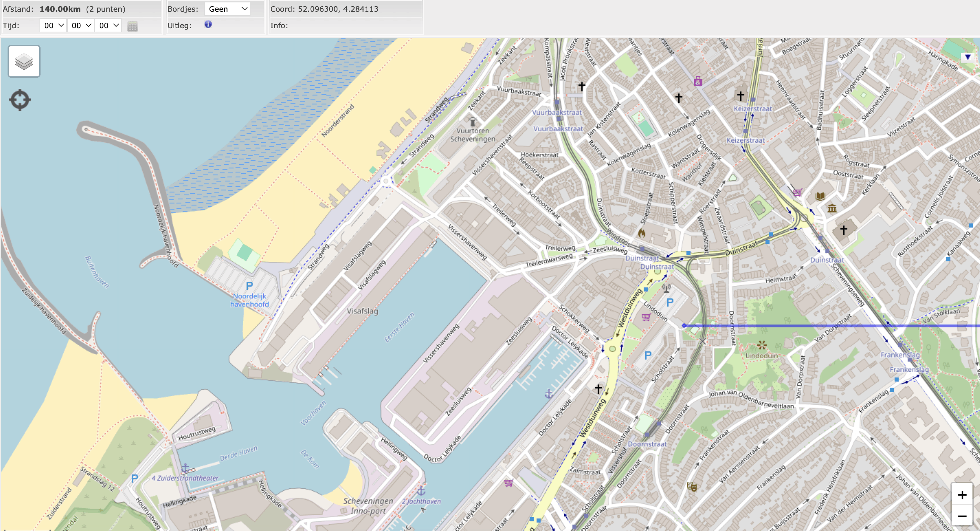Open the map layers switcher button

(x=24, y=61)
